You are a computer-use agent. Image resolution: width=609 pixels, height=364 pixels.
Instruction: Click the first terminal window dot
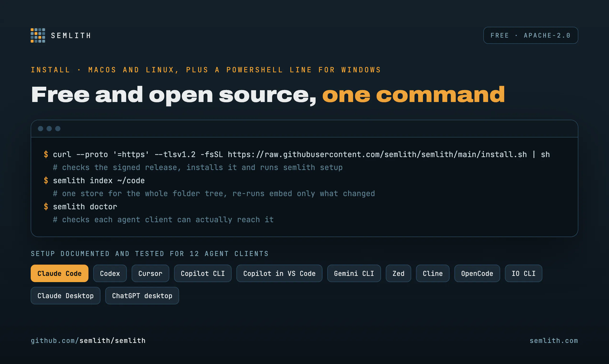coord(41,129)
